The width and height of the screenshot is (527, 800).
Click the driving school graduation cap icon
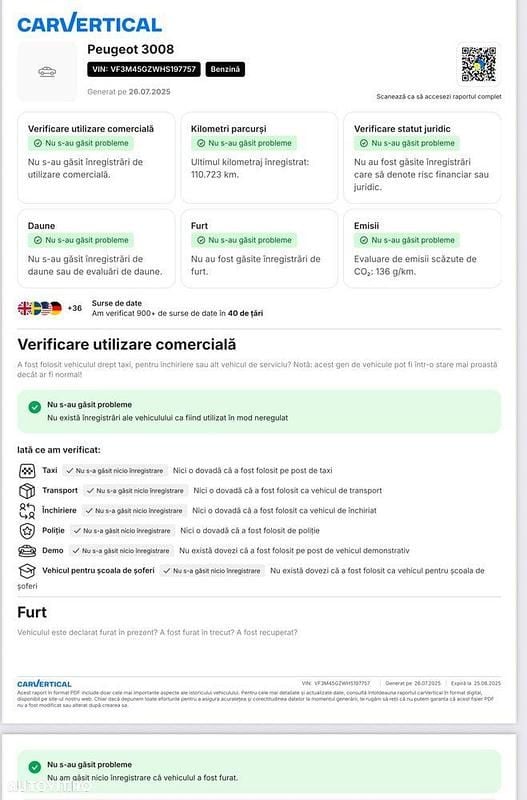[27, 570]
